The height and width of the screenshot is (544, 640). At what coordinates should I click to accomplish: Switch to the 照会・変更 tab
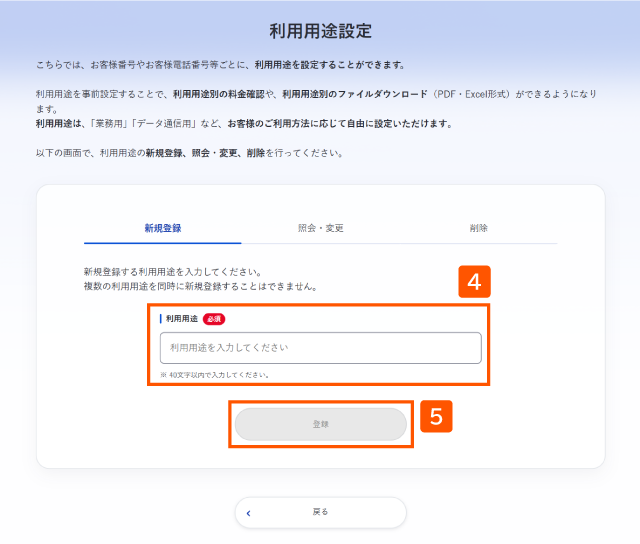(x=320, y=228)
